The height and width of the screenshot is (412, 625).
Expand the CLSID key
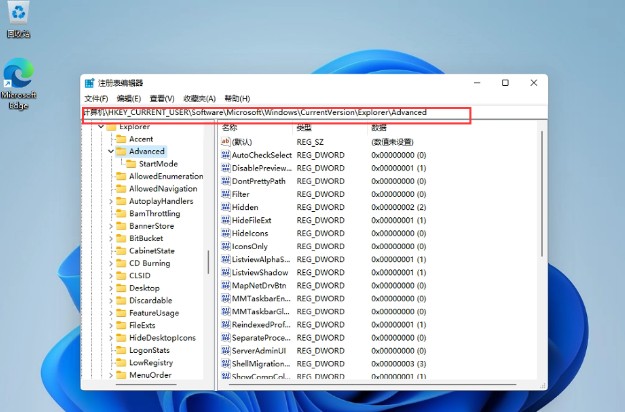111,276
